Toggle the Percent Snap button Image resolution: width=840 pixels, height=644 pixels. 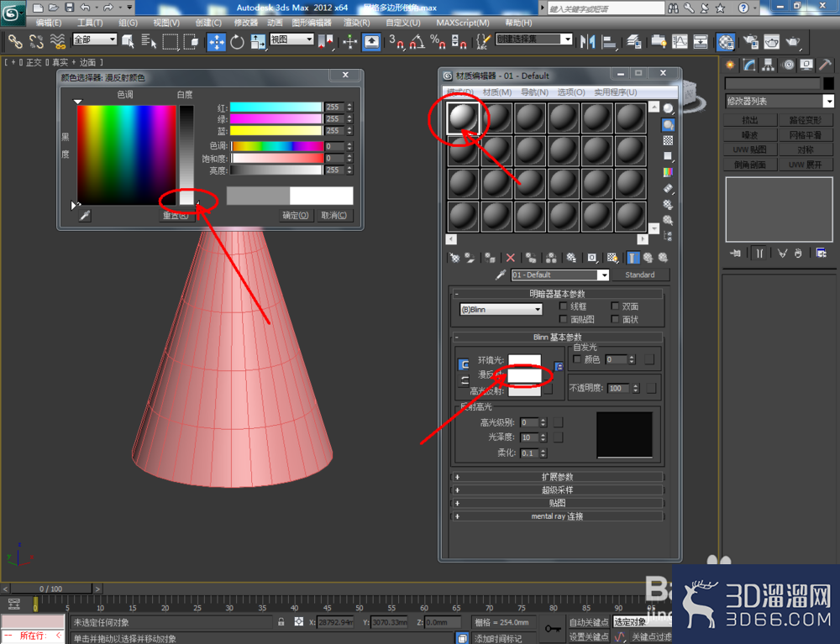pos(438,41)
